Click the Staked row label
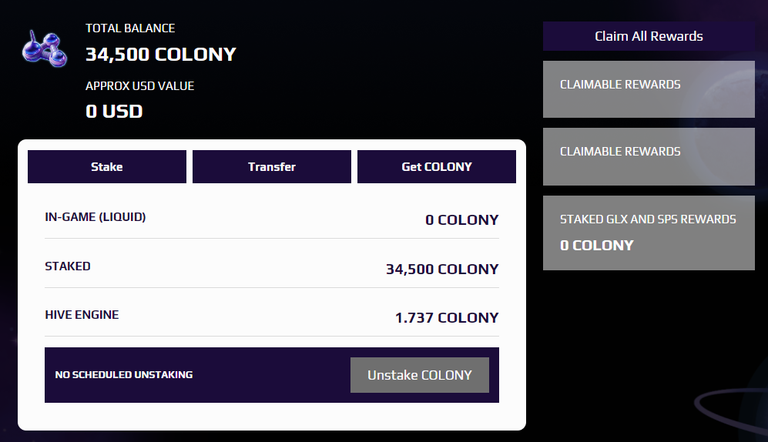This screenshot has height=442, width=768. coord(68,266)
